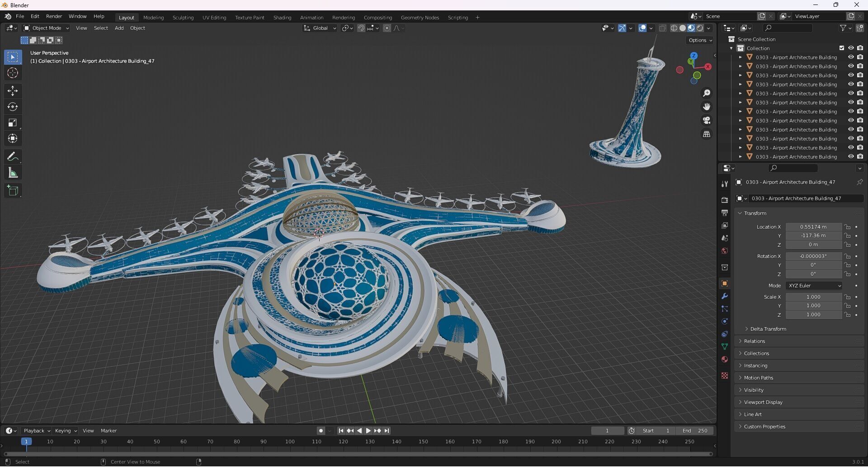Activate the Move tool

13,91
